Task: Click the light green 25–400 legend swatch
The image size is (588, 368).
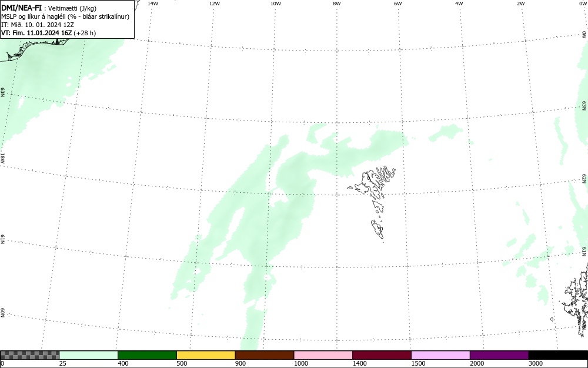Action: (x=89, y=355)
